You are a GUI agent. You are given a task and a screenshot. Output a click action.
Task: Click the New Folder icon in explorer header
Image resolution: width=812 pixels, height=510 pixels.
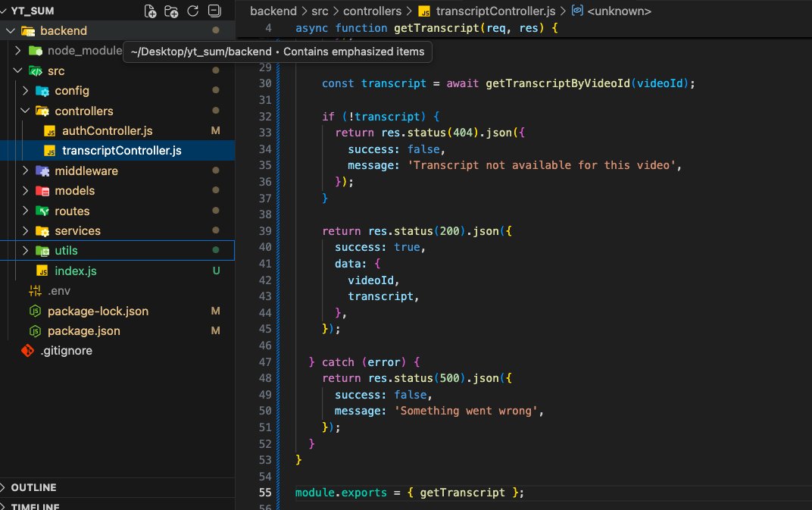point(171,11)
